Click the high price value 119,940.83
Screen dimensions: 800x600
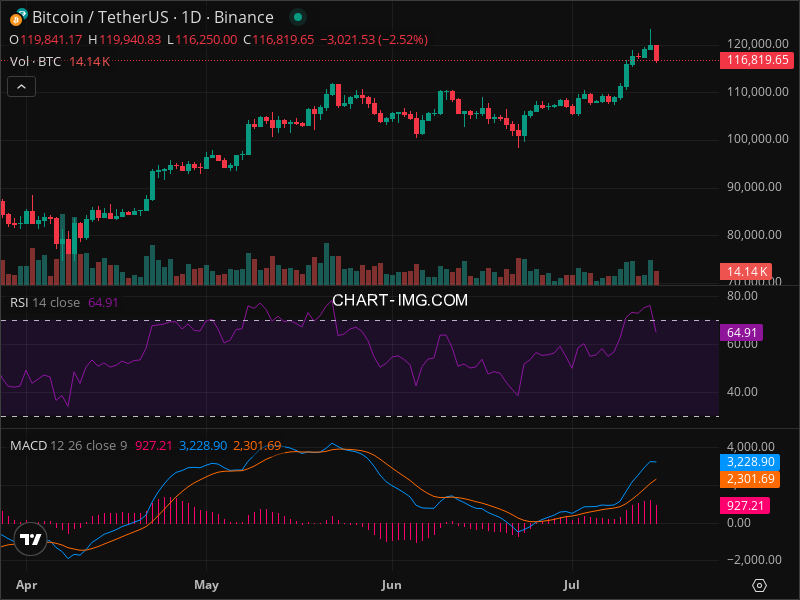click(x=130, y=40)
